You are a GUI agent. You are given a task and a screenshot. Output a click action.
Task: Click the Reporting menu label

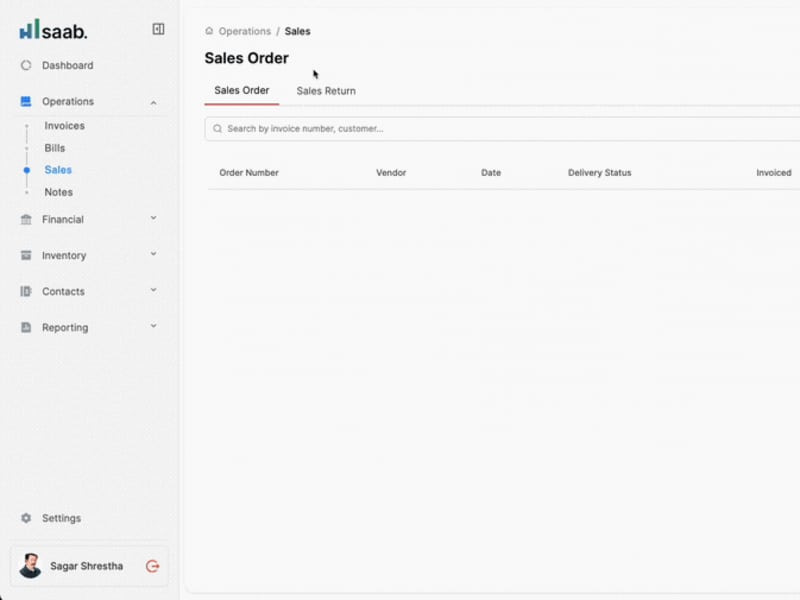tap(65, 328)
